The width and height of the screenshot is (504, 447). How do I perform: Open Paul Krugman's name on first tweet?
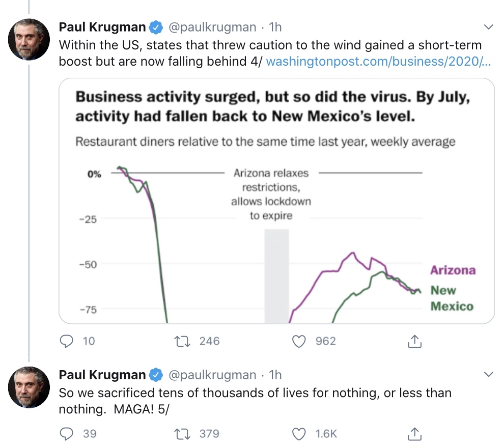[x=102, y=26]
